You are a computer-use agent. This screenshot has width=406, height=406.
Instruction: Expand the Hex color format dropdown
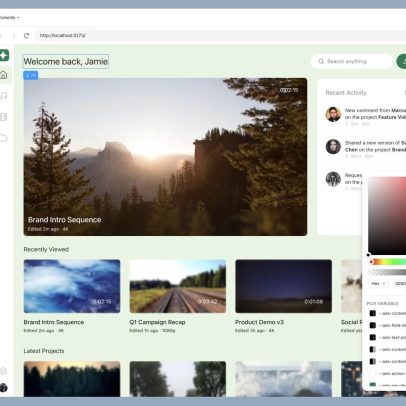coord(378,283)
